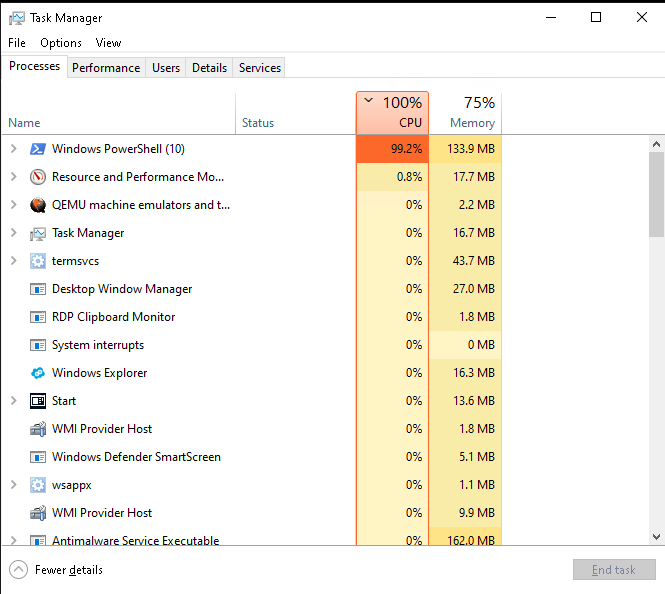The height and width of the screenshot is (594, 665).
Task: Select the Desktop Window Manager row
Action: 122,289
